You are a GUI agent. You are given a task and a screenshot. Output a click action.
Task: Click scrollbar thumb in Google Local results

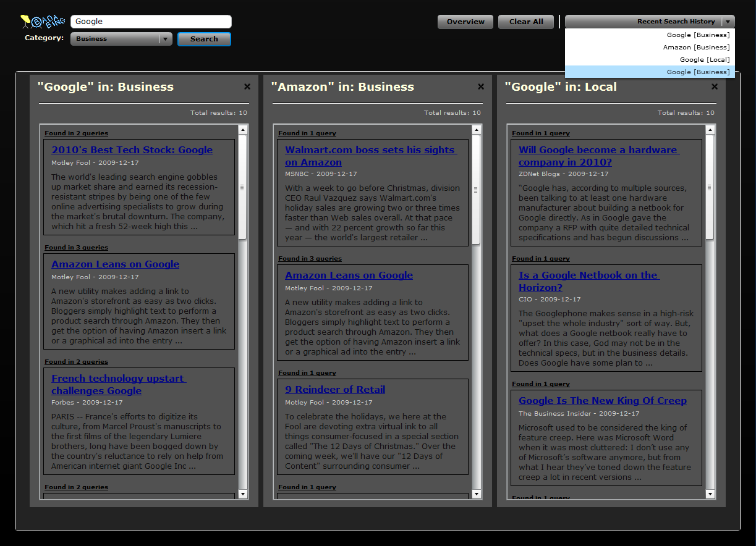710,187
